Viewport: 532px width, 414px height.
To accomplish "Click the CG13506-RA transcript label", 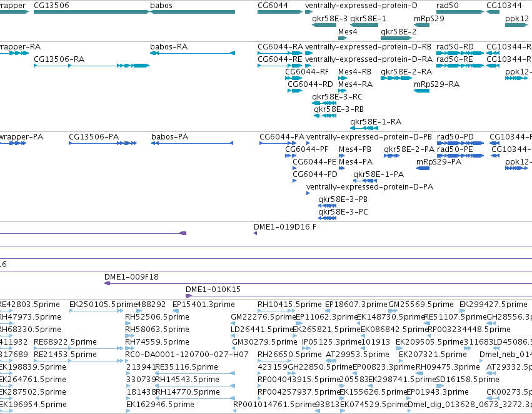I will click(x=59, y=59).
